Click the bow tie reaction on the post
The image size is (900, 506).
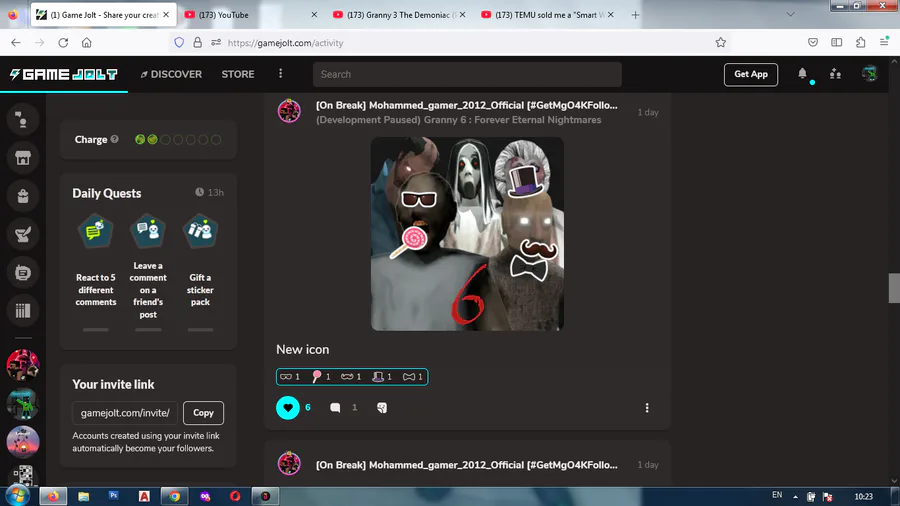coord(413,377)
